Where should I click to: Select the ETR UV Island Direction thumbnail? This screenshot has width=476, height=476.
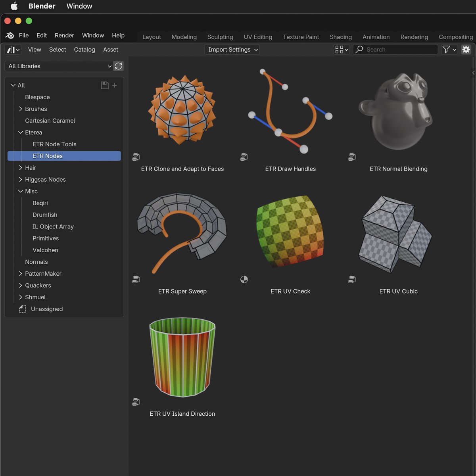point(182,357)
